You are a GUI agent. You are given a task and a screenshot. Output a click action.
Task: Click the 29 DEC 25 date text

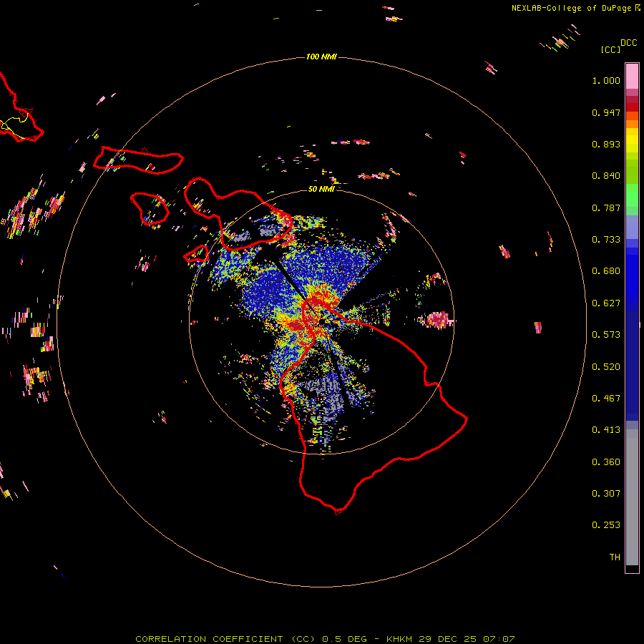coord(447,639)
